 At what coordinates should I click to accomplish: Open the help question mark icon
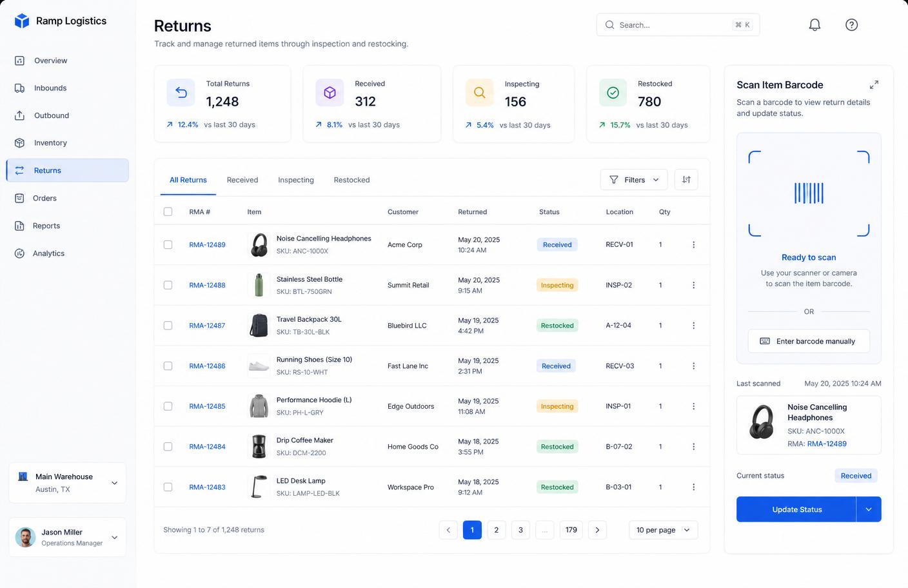851,24
